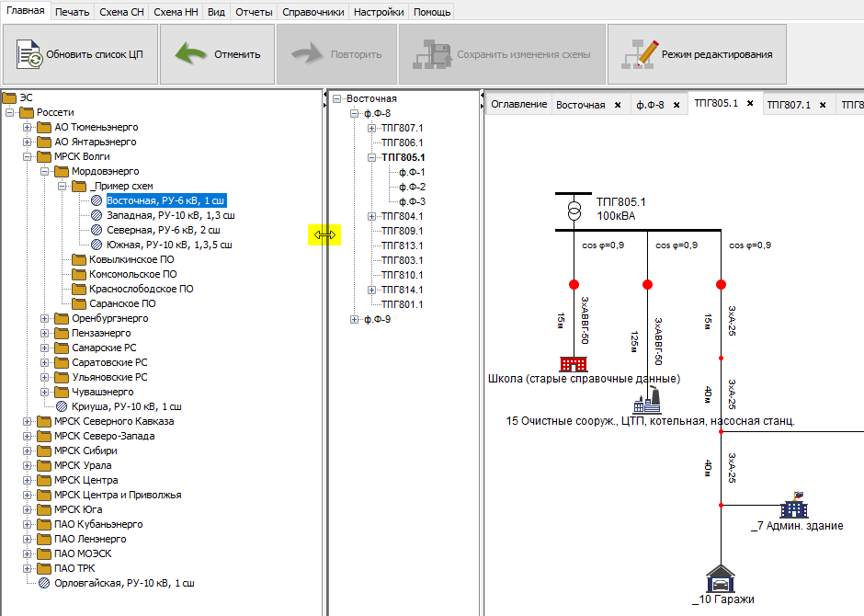Select the factory icon for Очистные сооруж.
The width and height of the screenshot is (864, 616).
(x=647, y=401)
